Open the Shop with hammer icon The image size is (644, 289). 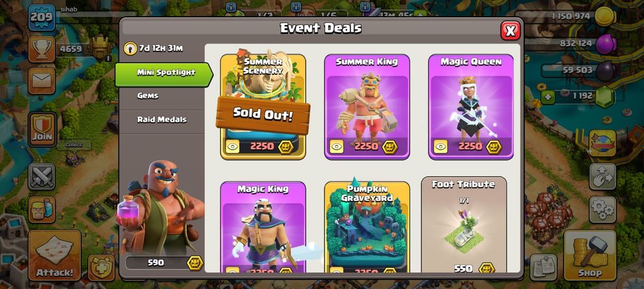[589, 255]
